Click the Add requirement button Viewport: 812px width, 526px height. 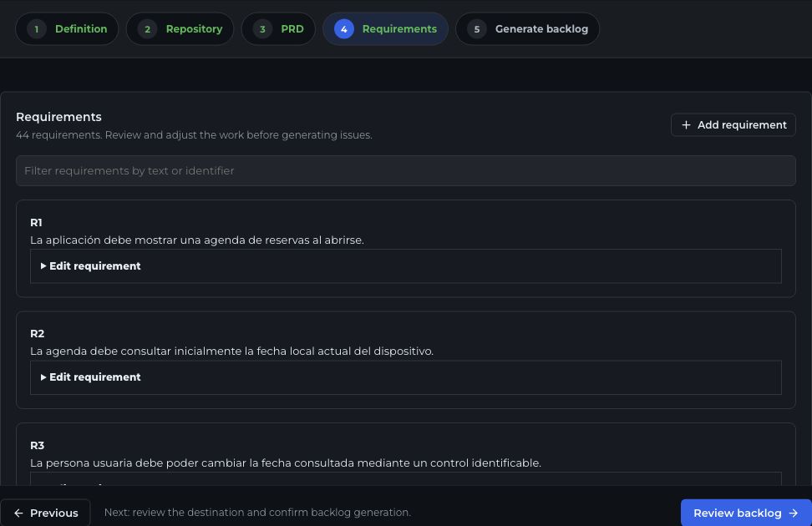point(733,124)
